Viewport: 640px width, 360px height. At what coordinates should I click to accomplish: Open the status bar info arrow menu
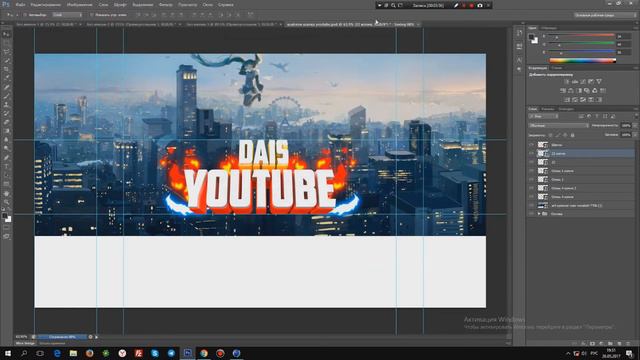(96, 337)
